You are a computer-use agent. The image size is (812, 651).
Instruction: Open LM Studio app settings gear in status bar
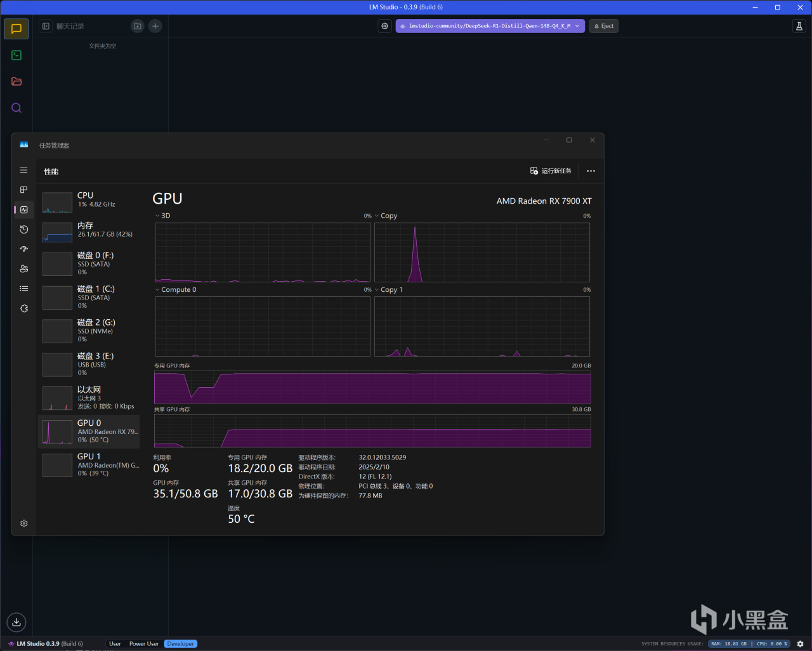(801, 643)
